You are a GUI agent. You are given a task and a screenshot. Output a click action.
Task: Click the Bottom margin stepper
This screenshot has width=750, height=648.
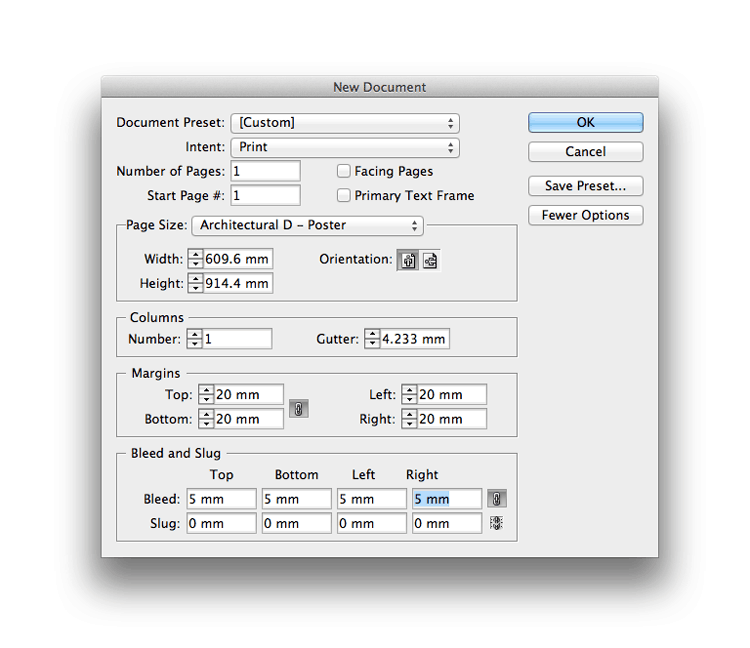[x=206, y=419]
